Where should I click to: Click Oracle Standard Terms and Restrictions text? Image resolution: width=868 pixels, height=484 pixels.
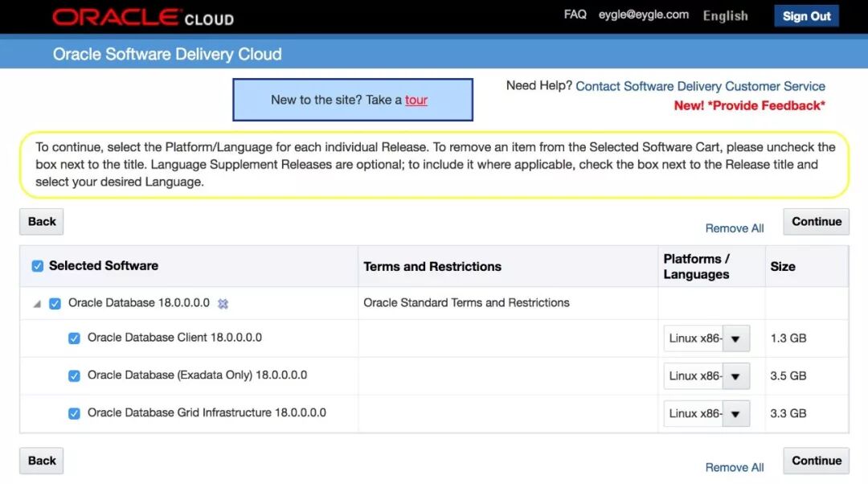coord(466,303)
